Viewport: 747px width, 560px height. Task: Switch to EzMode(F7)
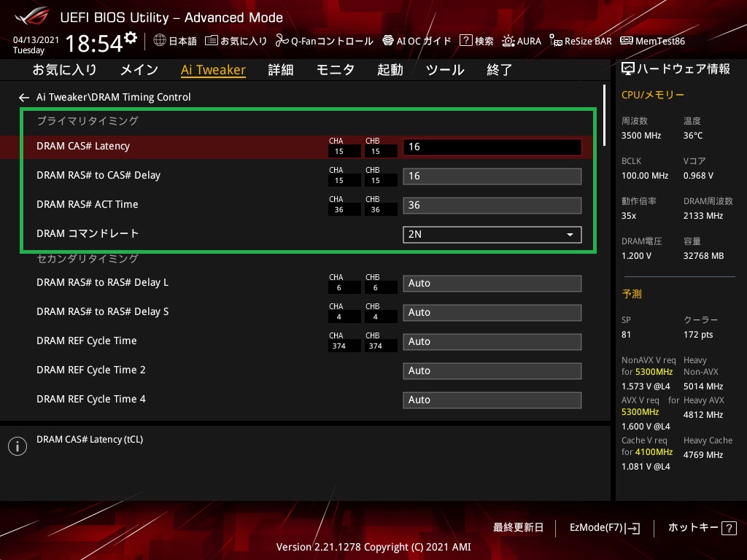[597, 528]
